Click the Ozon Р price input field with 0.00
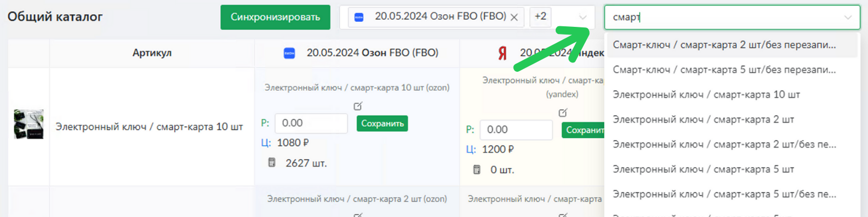Screen dimensions: 868x217 pos(311,123)
